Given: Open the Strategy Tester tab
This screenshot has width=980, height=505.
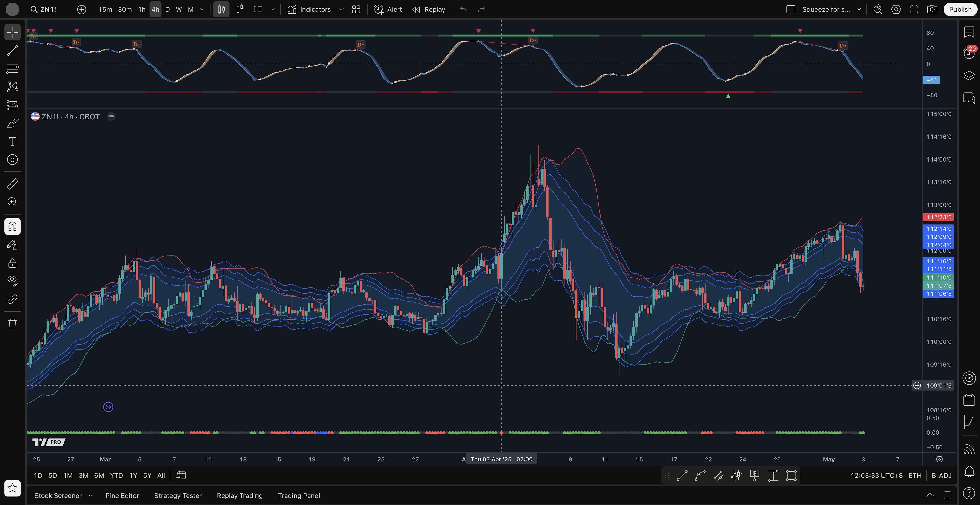Looking at the screenshot, I should click(x=178, y=496).
